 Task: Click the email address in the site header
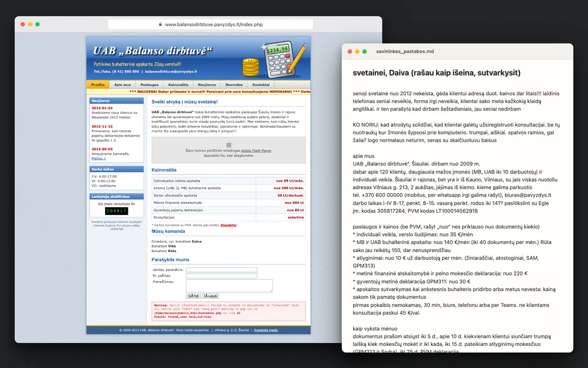171,72
